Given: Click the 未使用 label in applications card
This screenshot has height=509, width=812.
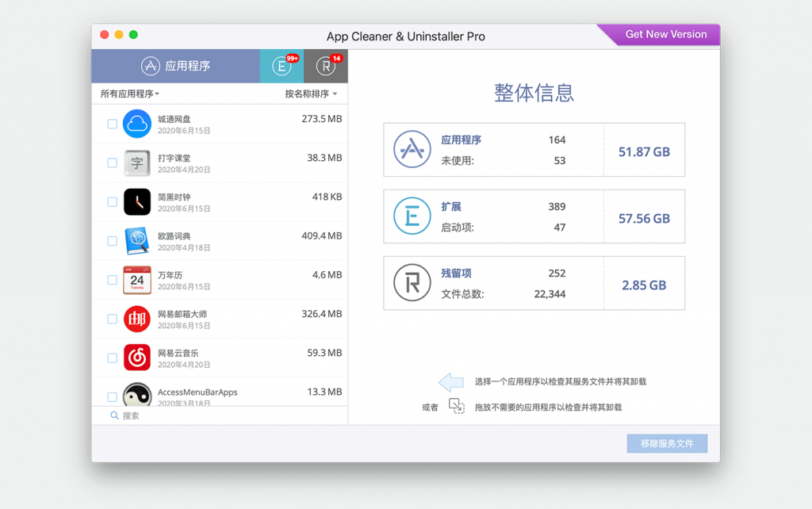Looking at the screenshot, I should pyautogui.click(x=458, y=160).
